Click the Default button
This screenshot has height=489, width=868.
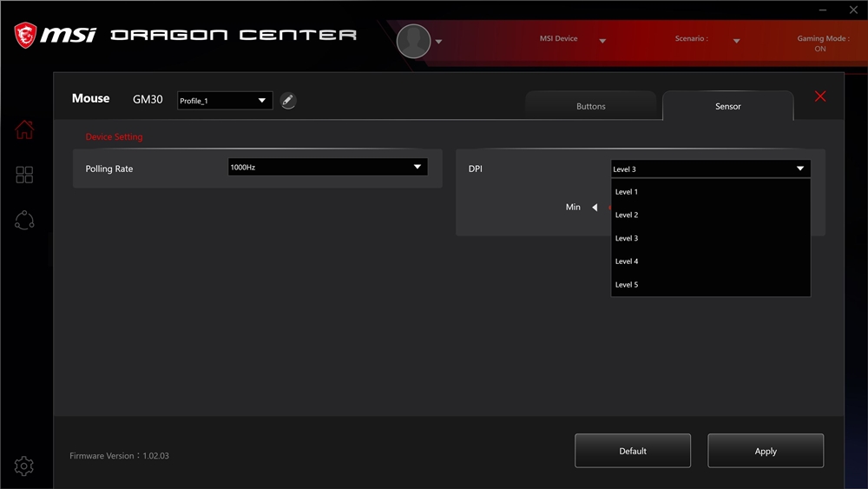633,451
